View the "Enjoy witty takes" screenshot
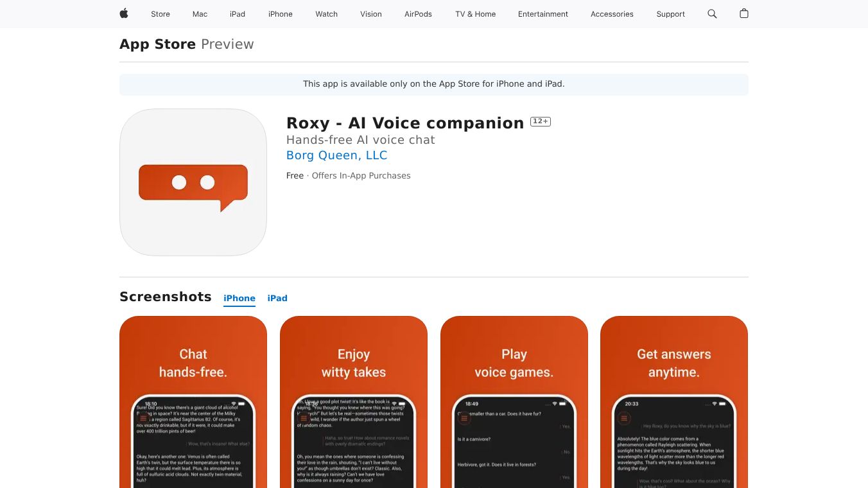The height and width of the screenshot is (488, 868). 354,402
